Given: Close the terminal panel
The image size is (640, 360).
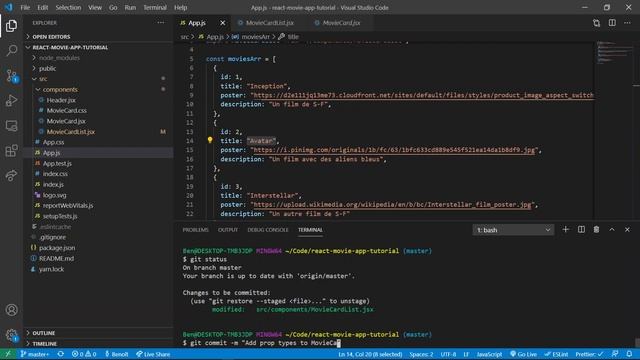Looking at the screenshot, I should (x=627, y=230).
